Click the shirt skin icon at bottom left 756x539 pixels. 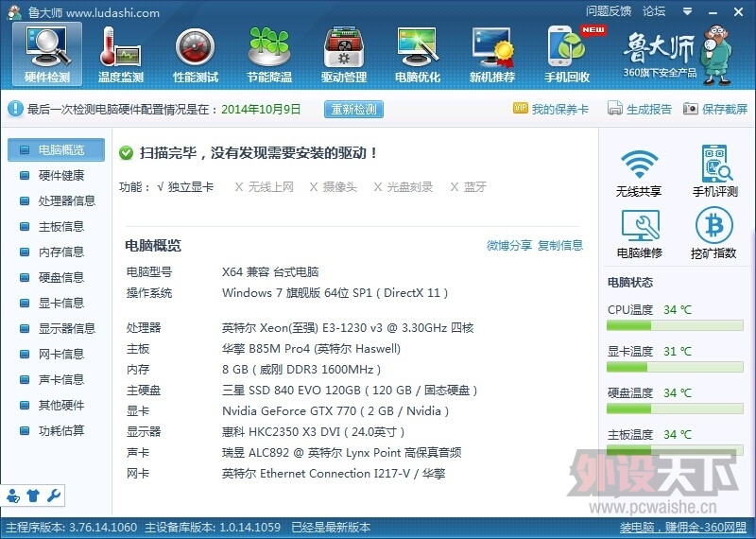(x=33, y=496)
